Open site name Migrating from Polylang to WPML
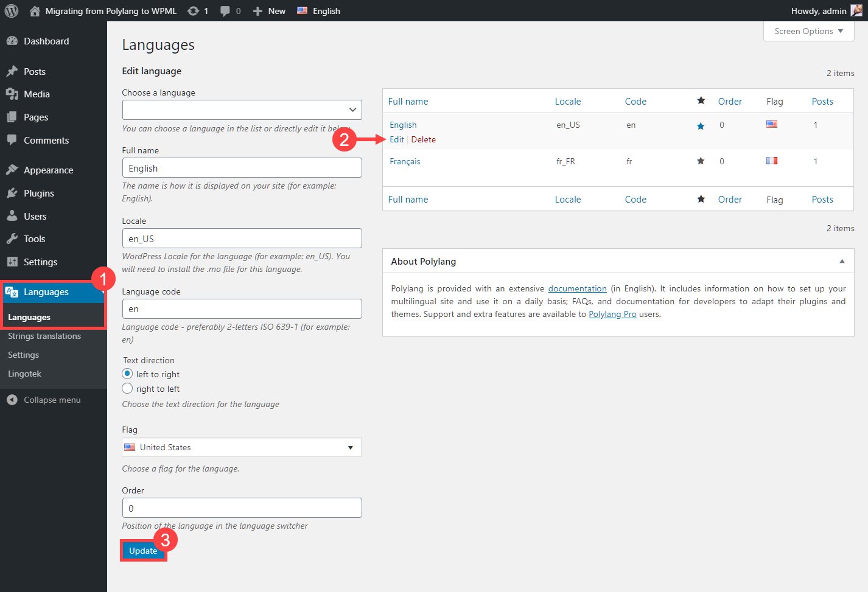The height and width of the screenshot is (592, 868). click(111, 11)
